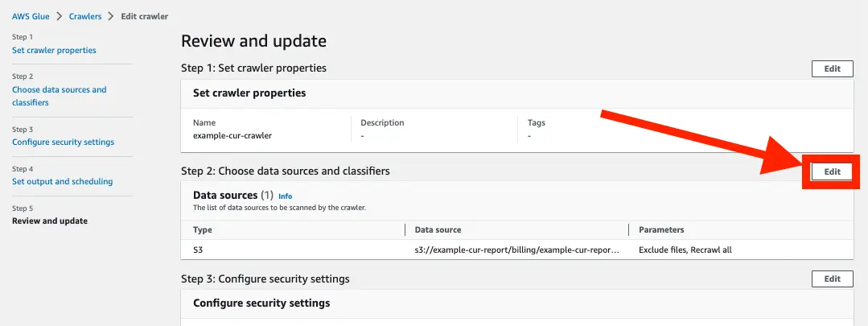Click Edit for Step 2 data sources

tap(832, 171)
